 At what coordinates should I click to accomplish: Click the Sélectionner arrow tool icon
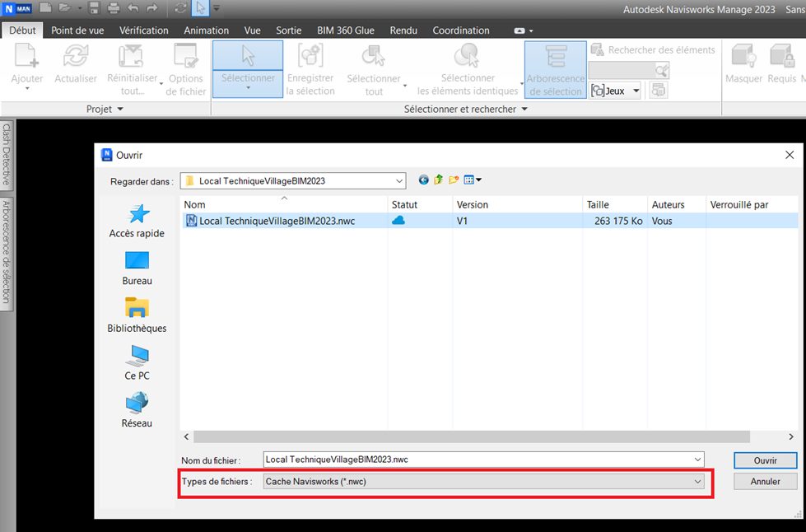[249, 55]
